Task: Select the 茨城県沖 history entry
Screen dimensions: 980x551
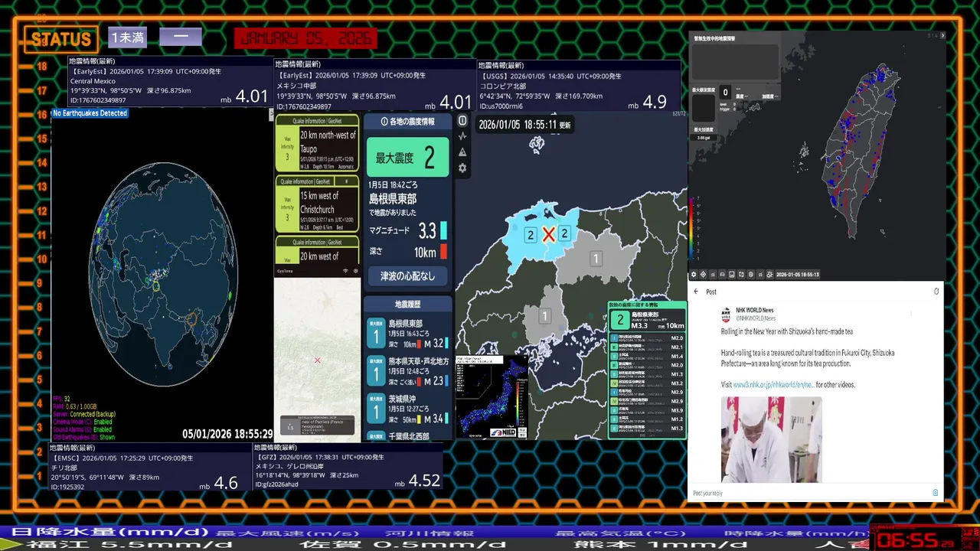Action: [408, 409]
